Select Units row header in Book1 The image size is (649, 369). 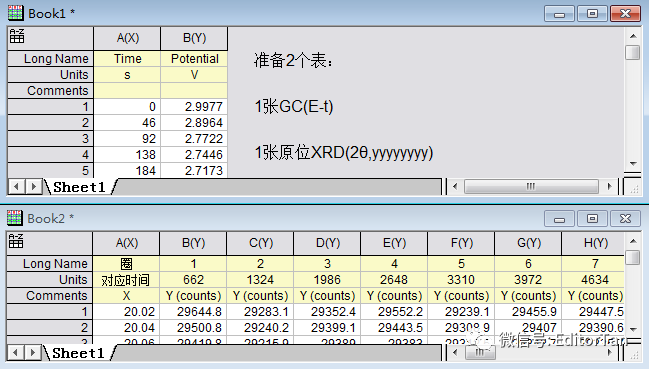[50, 75]
